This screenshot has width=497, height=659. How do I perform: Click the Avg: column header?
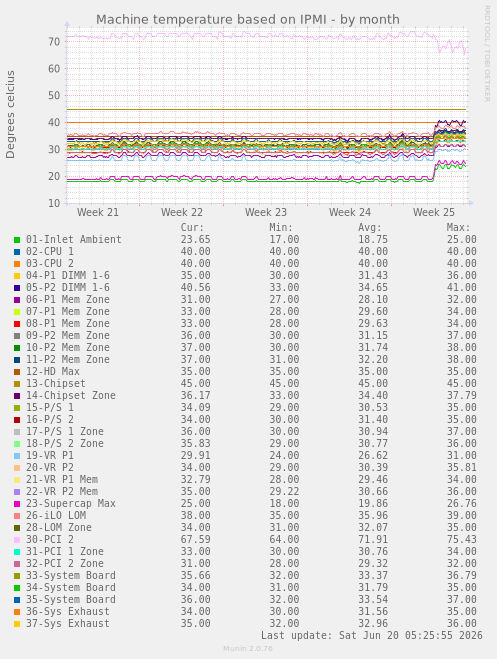pyautogui.click(x=370, y=227)
